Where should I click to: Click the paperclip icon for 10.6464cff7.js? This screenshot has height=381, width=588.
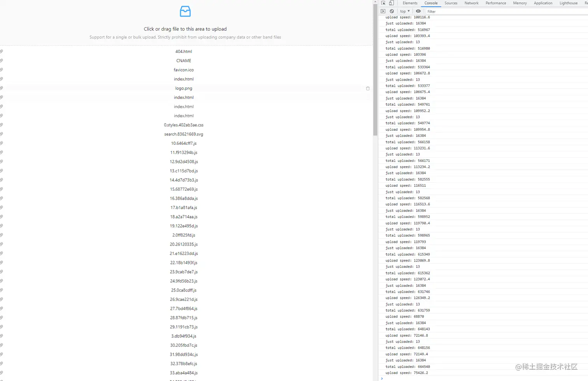2,143
